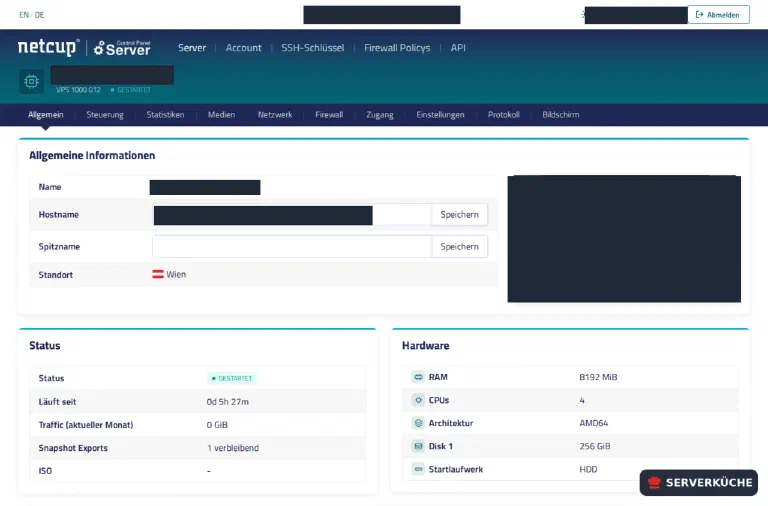This screenshot has height=506, width=768.
Task: Click the Abmelden button
Action: [x=718, y=15]
